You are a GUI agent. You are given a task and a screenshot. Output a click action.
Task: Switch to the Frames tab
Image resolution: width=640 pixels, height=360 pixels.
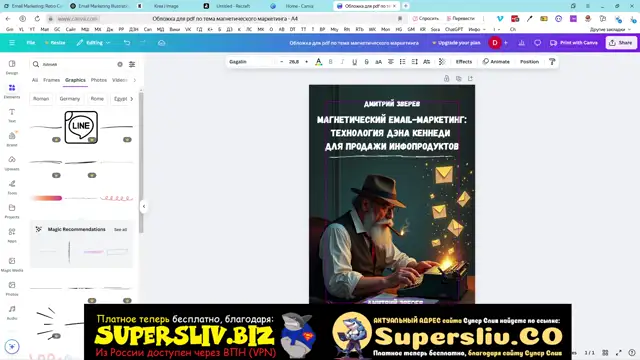[x=51, y=80]
